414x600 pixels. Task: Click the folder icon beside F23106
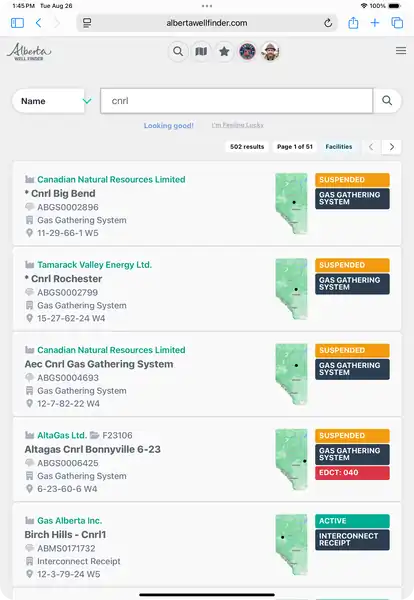94,435
